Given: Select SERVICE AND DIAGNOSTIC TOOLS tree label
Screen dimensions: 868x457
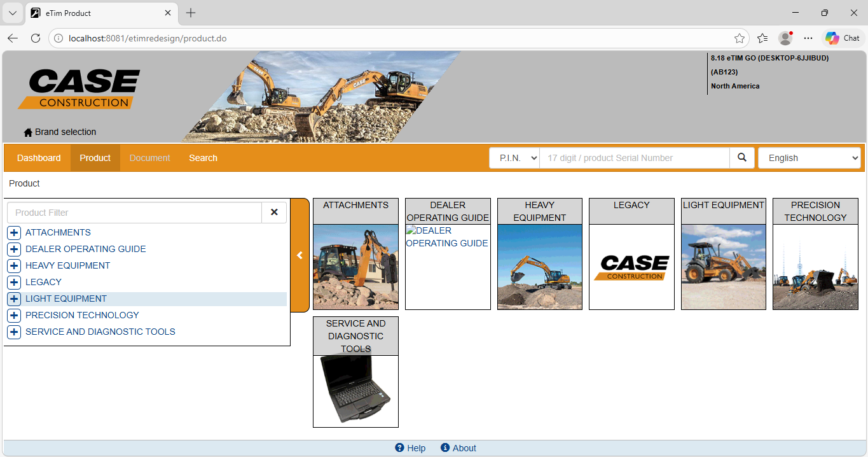Looking at the screenshot, I should pos(100,332).
